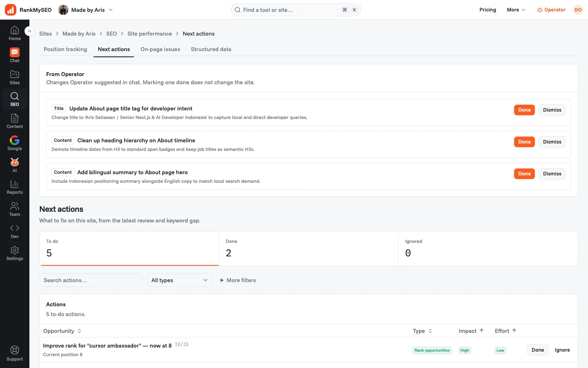Open the Operator assistant

[551, 10]
